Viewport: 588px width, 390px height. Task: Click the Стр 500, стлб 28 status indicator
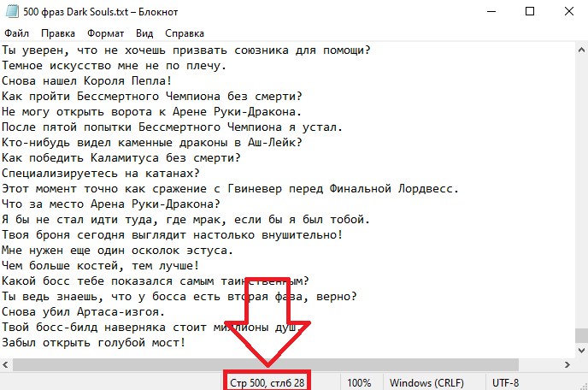point(267,382)
